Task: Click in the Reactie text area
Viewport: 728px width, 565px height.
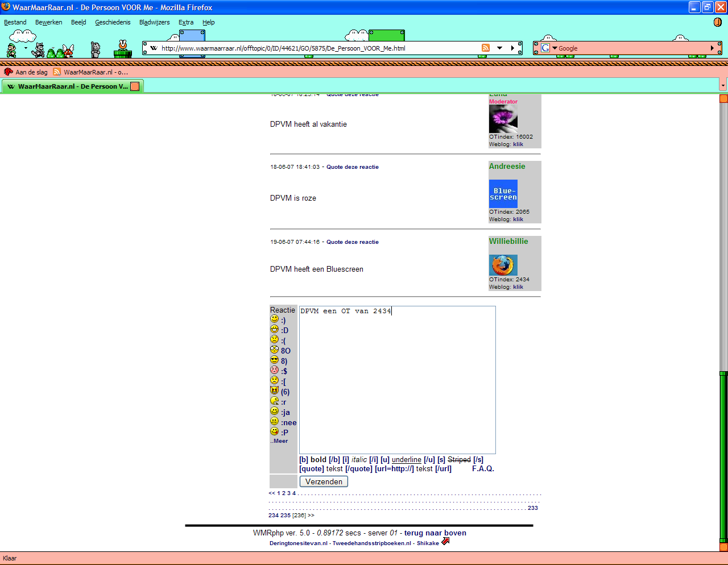Action: pyautogui.click(x=398, y=380)
